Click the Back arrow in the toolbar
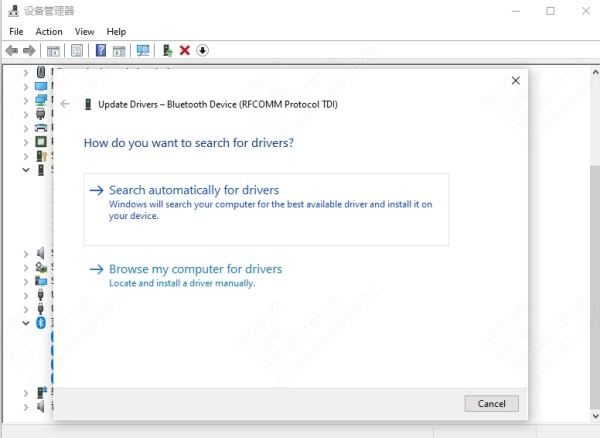This screenshot has height=438, width=600. tap(12, 50)
